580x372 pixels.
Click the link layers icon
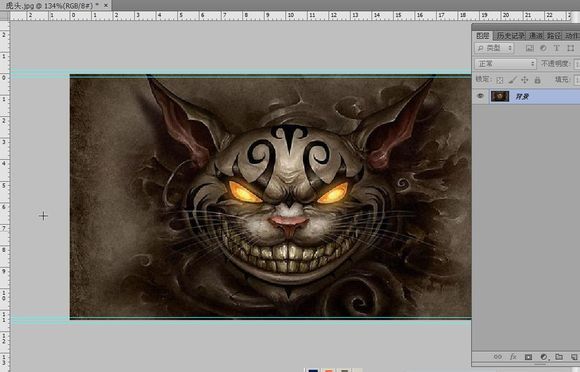tap(498, 357)
